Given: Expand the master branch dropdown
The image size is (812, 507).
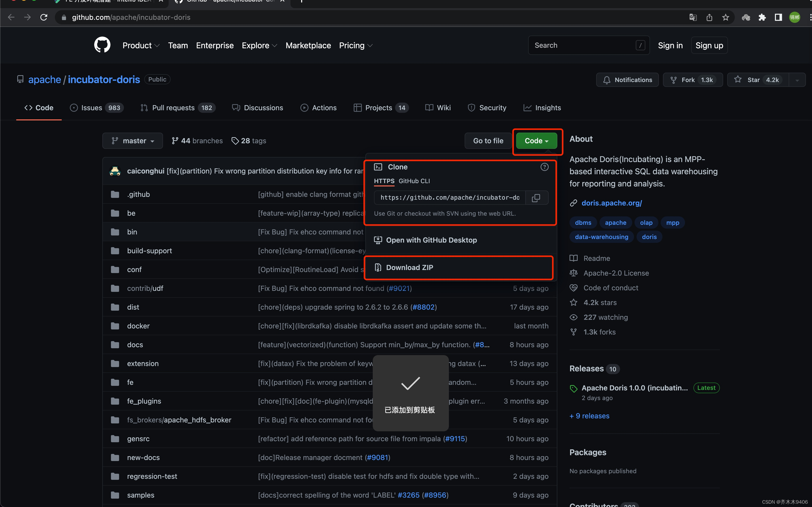Looking at the screenshot, I should (x=133, y=141).
